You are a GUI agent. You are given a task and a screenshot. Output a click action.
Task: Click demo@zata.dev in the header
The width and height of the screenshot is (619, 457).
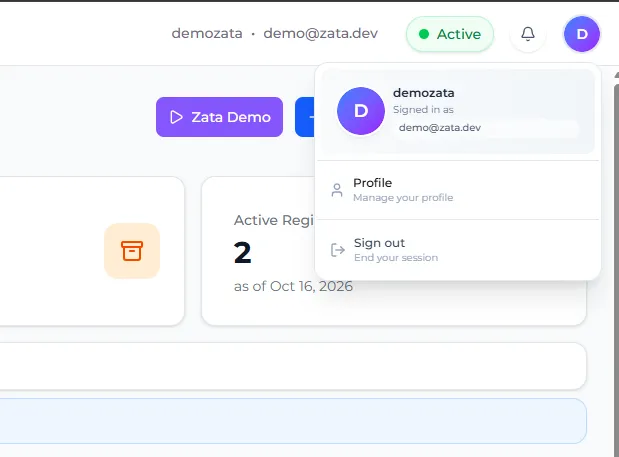321,34
